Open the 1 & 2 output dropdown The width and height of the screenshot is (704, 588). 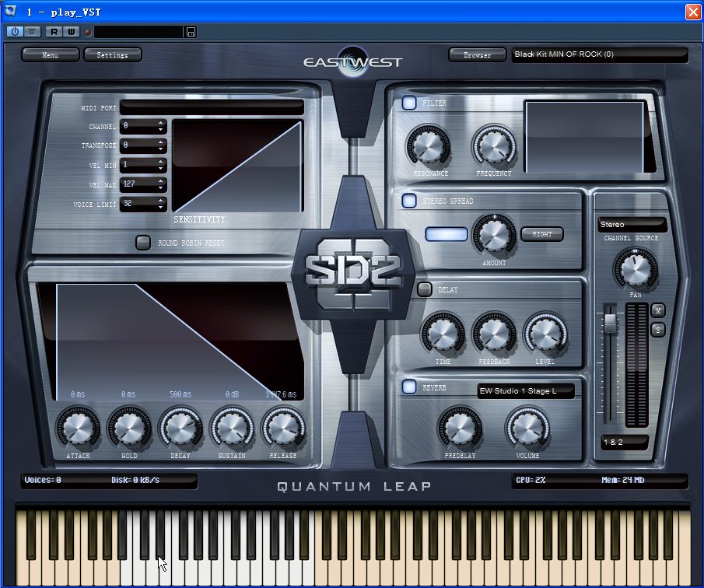tap(625, 442)
